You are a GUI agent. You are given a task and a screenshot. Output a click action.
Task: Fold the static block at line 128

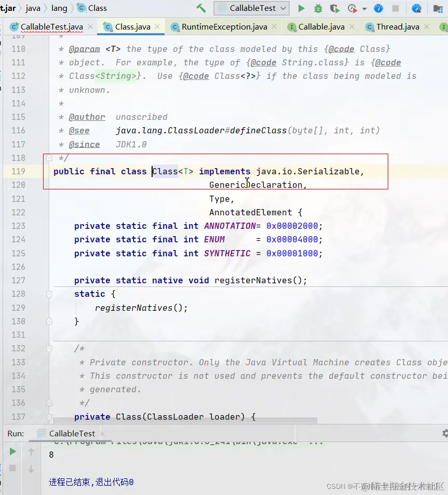pos(49,295)
